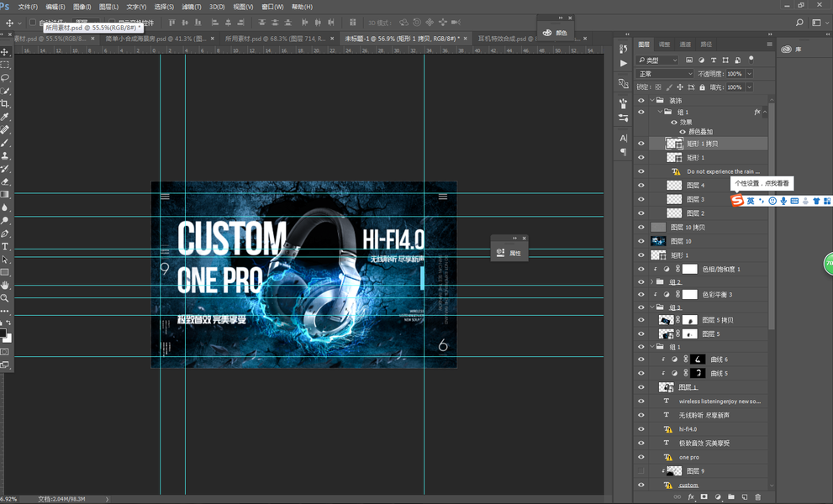Add a layer mask
The height and width of the screenshot is (504, 833).
pos(704,497)
